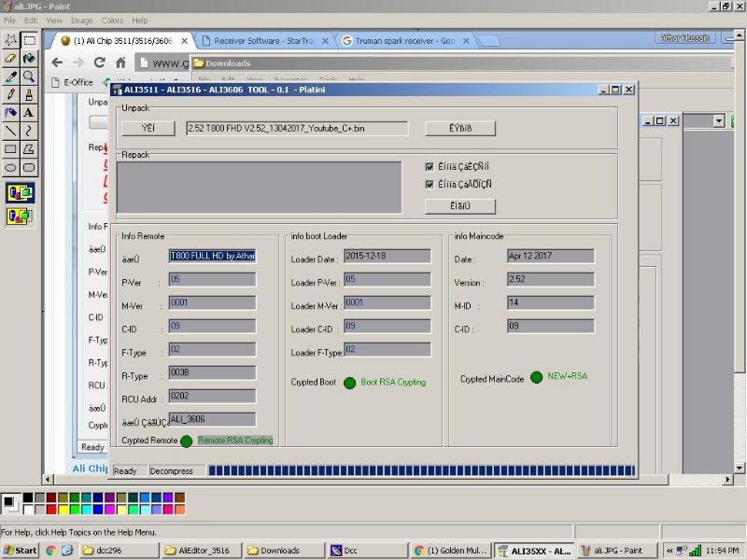Click the network signal tray icon
Screen dimensions: 747x560
tap(696, 551)
